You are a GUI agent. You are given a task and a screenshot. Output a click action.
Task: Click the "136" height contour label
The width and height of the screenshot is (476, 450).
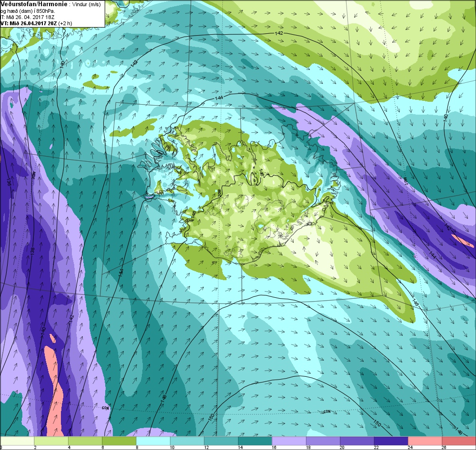click(x=9, y=182)
